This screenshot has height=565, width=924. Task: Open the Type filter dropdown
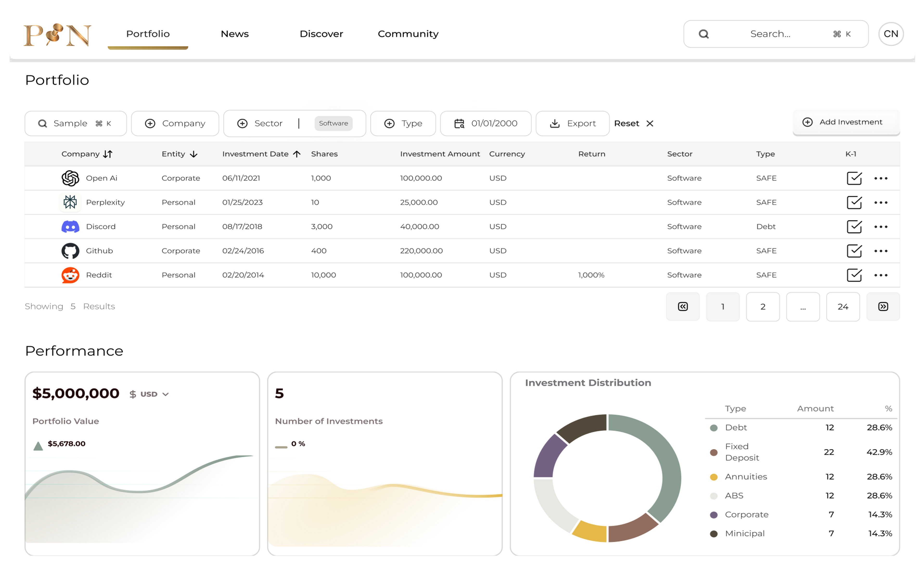click(x=403, y=124)
